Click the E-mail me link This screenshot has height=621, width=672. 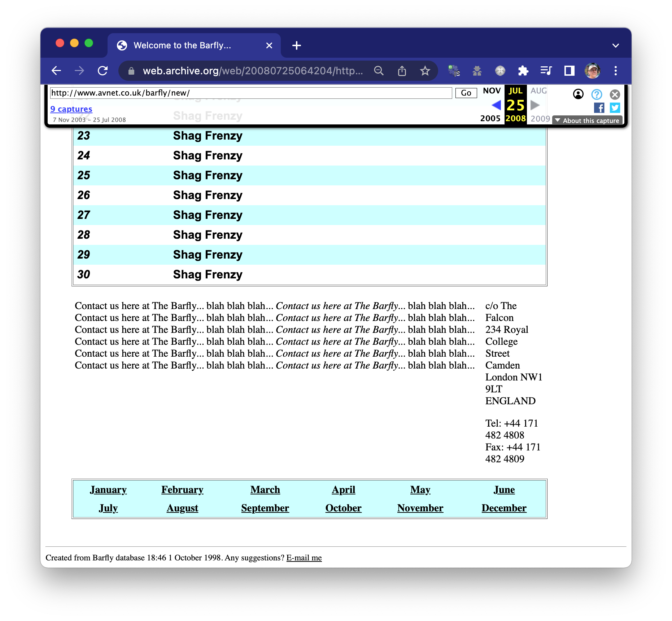click(x=304, y=558)
